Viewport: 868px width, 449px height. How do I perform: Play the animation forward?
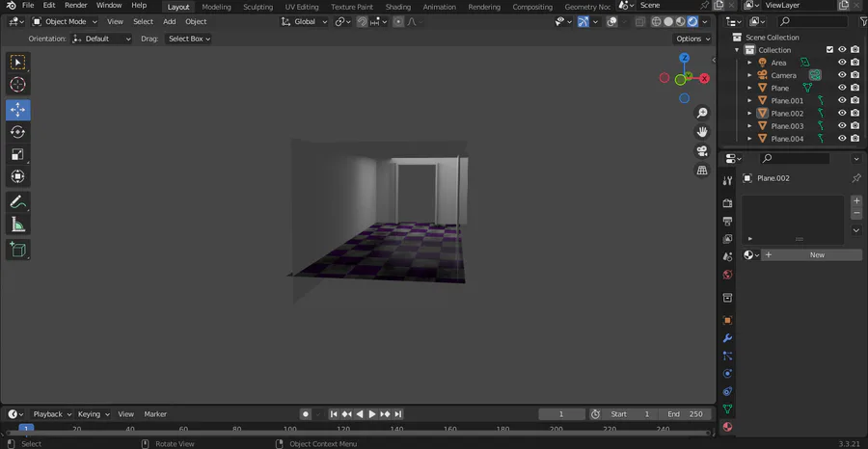[x=372, y=414]
